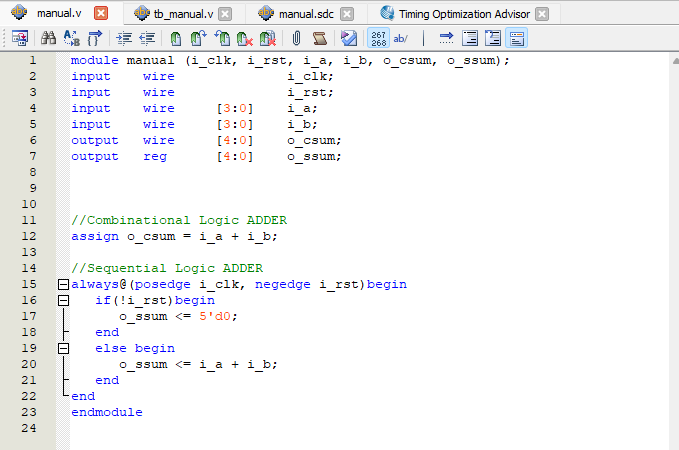Image resolution: width=679 pixels, height=450 pixels.
Task: Click the blue arrow toolbar icon
Action: coord(446,38)
